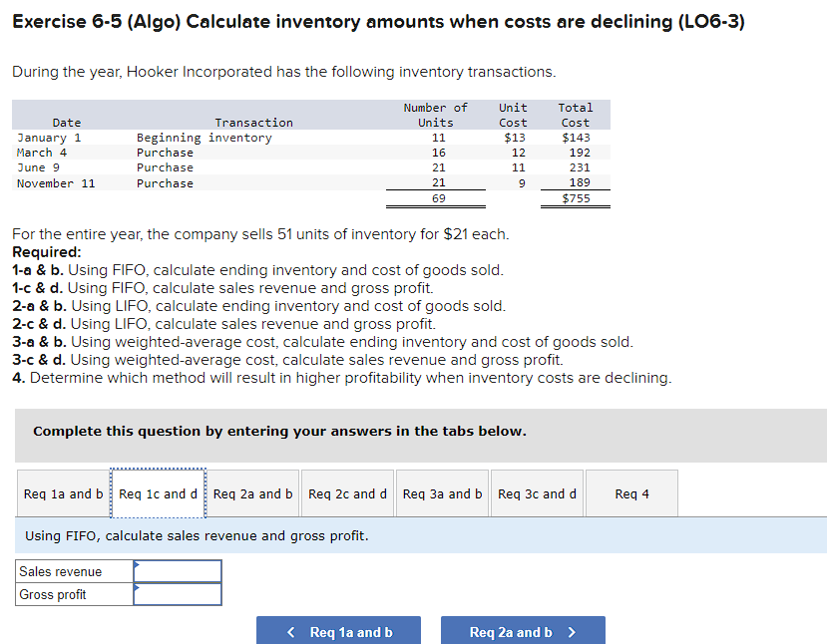Switch to the Req 1a and b tab
The width and height of the screenshot is (827, 644).
click(62, 492)
